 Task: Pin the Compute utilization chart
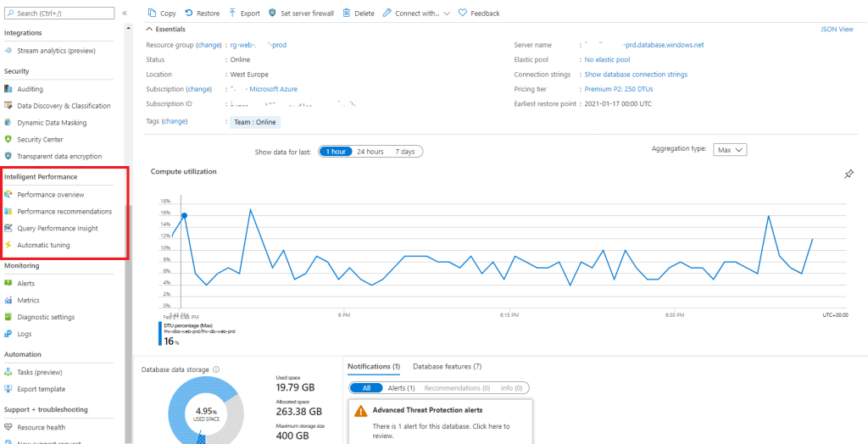click(x=849, y=175)
